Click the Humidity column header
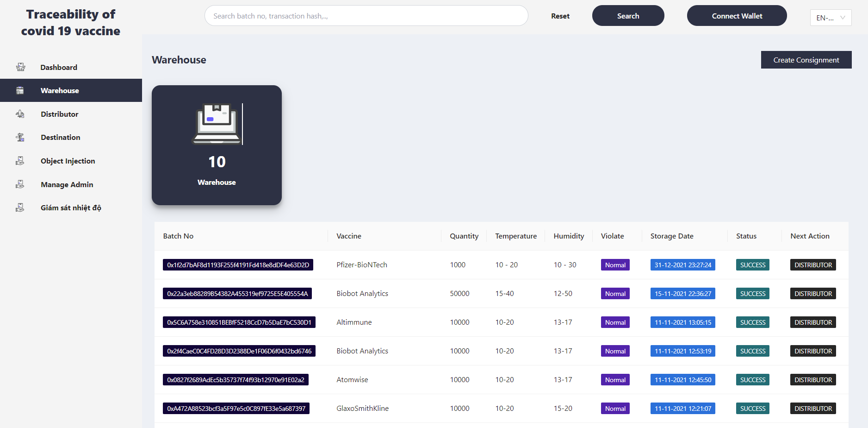868x428 pixels. [569, 236]
